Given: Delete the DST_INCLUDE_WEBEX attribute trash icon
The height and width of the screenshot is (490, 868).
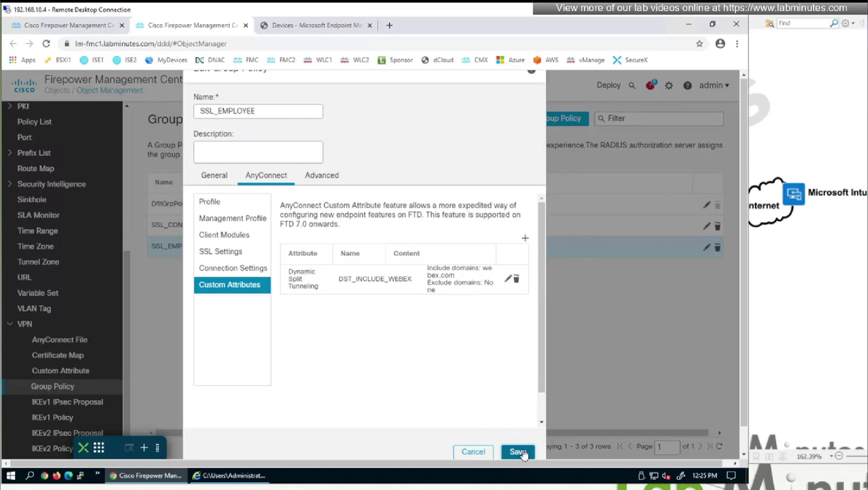Looking at the screenshot, I should tap(516, 279).
